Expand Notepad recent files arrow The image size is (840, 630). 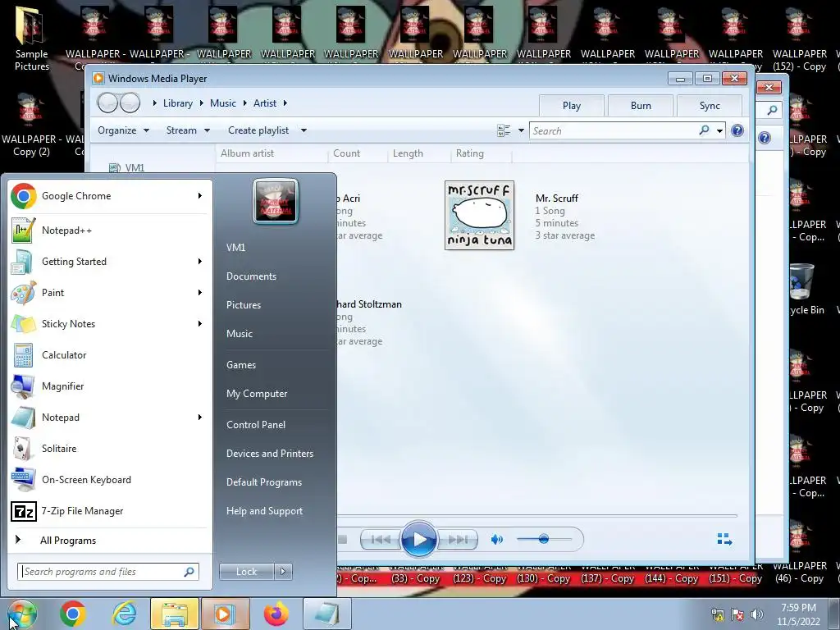pyautogui.click(x=200, y=418)
